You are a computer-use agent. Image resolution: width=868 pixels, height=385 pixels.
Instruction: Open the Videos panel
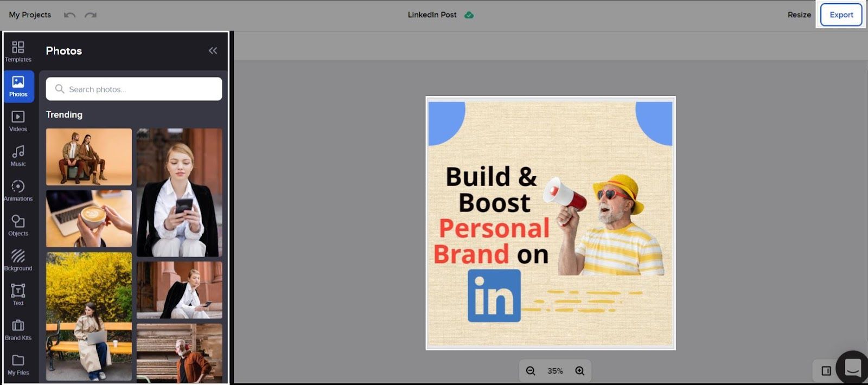point(18,121)
